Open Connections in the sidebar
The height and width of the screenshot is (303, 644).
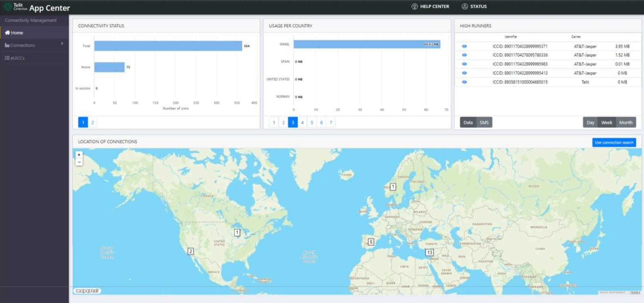coord(34,45)
